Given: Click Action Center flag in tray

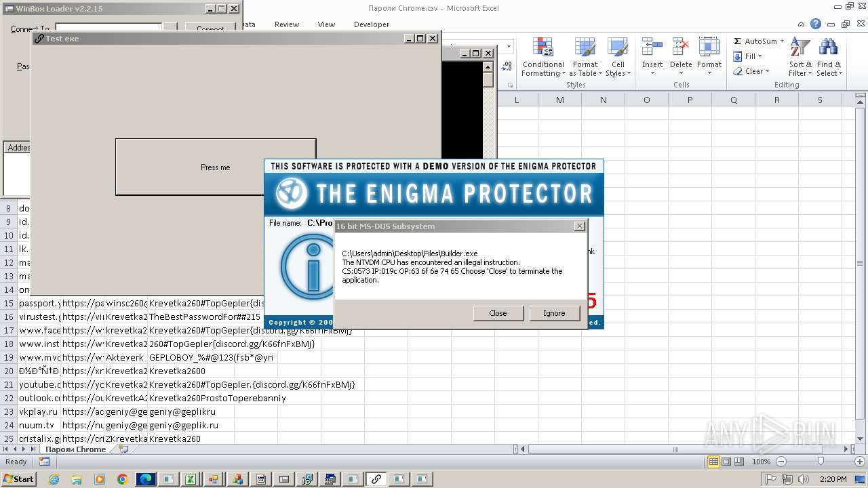Looking at the screenshot, I should tap(771, 479).
